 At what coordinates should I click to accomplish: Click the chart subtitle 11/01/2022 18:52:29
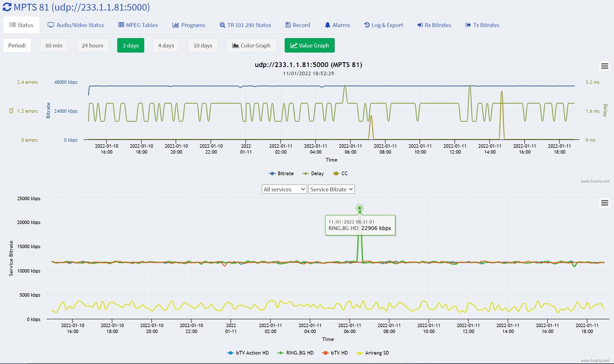309,73
